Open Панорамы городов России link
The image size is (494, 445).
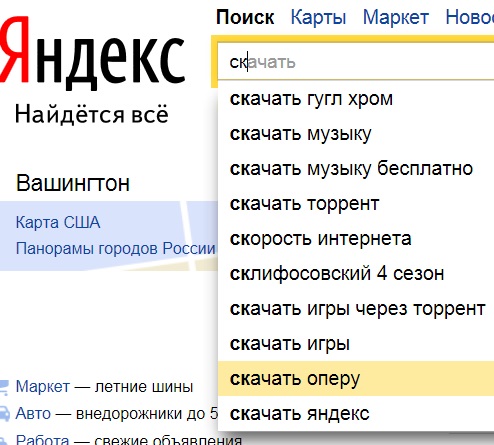(116, 248)
